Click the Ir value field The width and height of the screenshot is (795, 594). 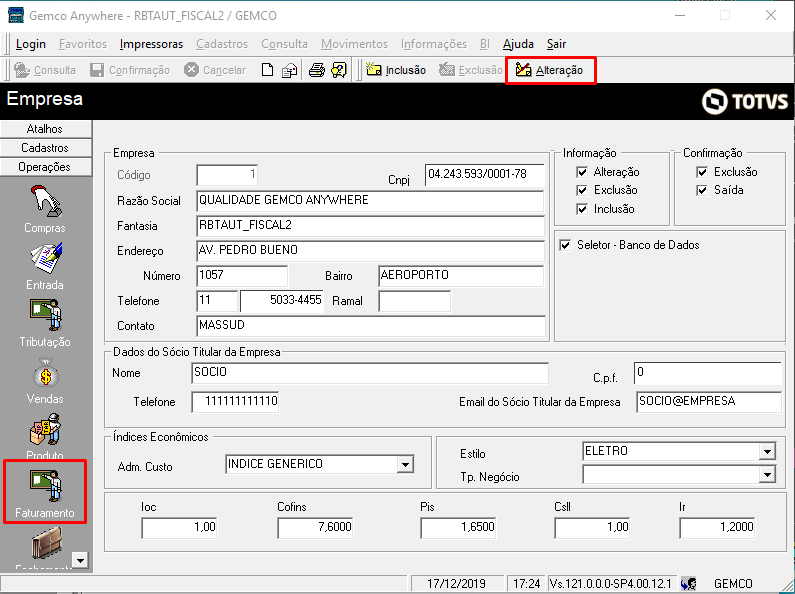717,528
